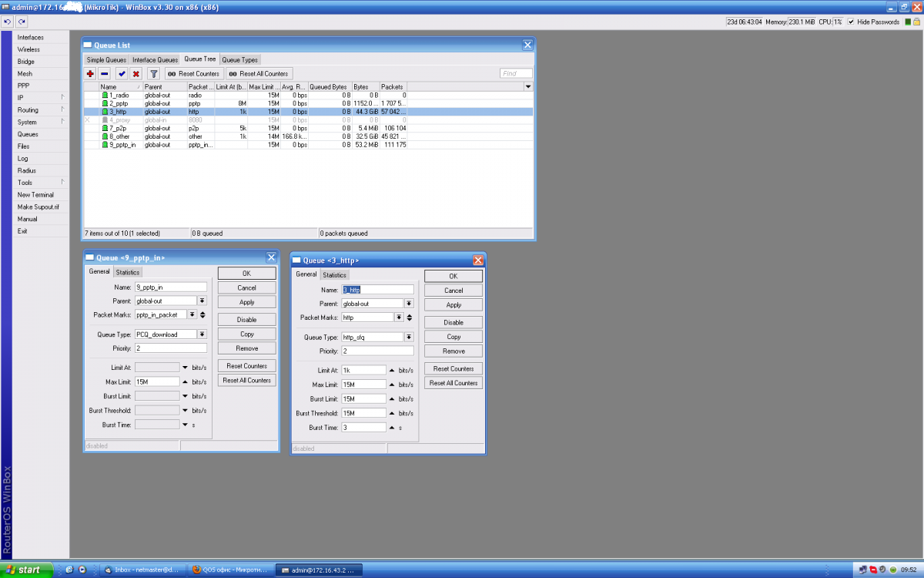This screenshot has width=924, height=578.
Task: Click Apply in the 3_http queue dialog
Action: pyautogui.click(x=454, y=305)
